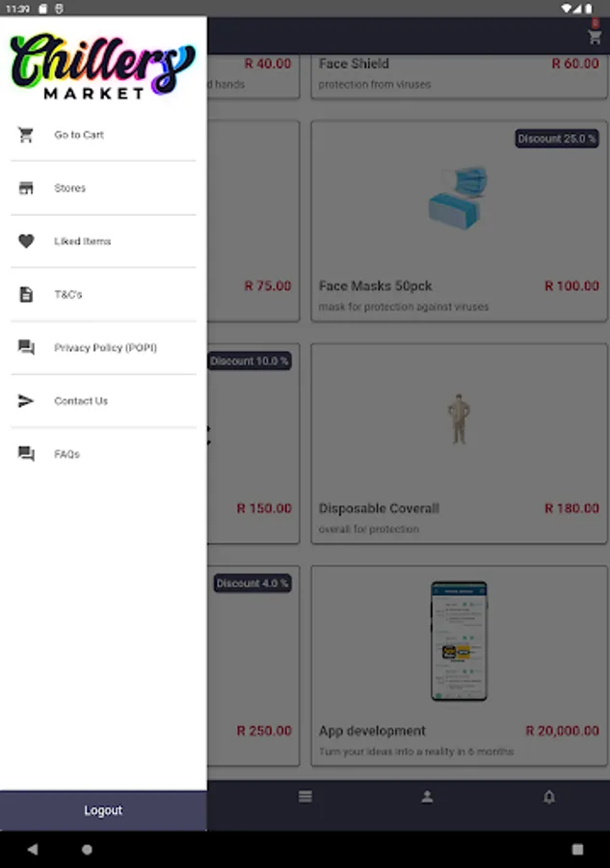610x868 pixels.
Task: Select Privacy Policy (POPI) menu item
Action: click(103, 347)
